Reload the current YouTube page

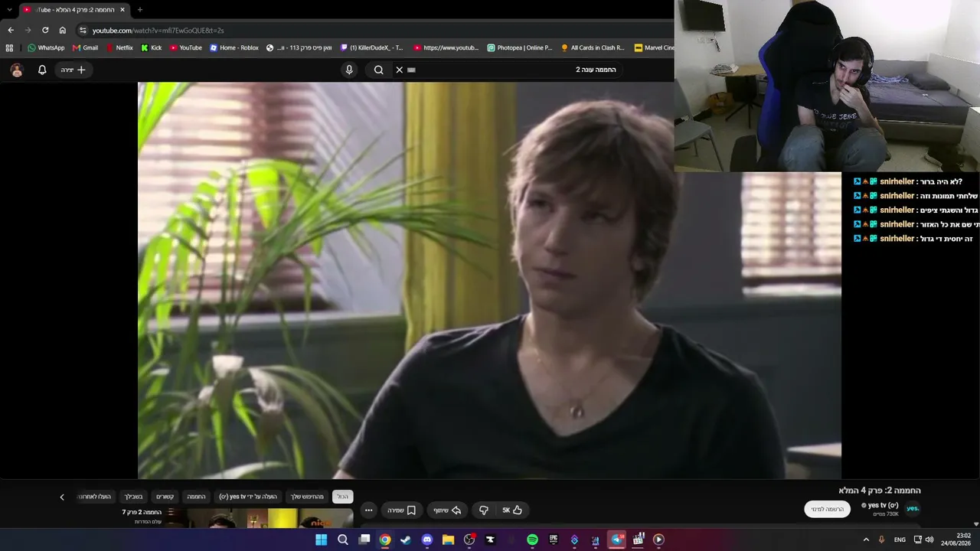[45, 30]
